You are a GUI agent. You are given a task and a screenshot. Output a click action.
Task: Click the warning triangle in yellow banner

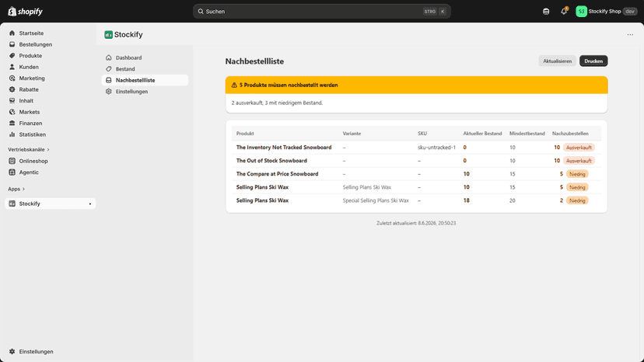pos(234,85)
